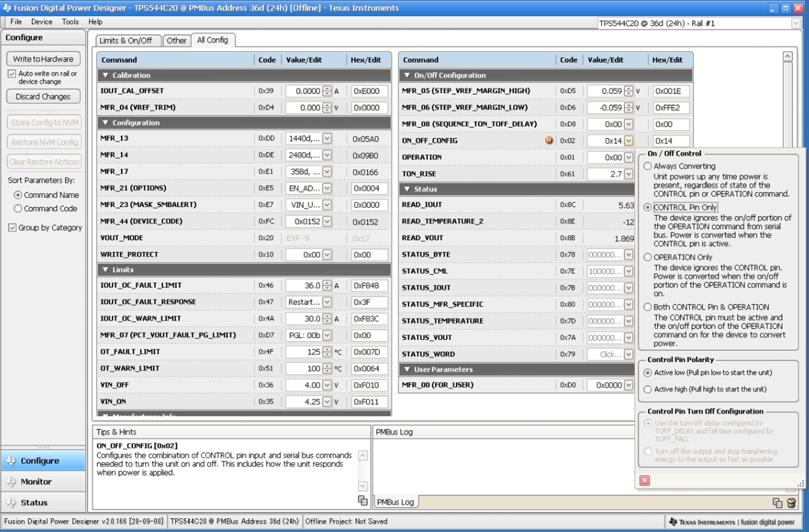Switch to the Other tab
Viewport: 809px width, 532px height.
pyautogui.click(x=176, y=41)
